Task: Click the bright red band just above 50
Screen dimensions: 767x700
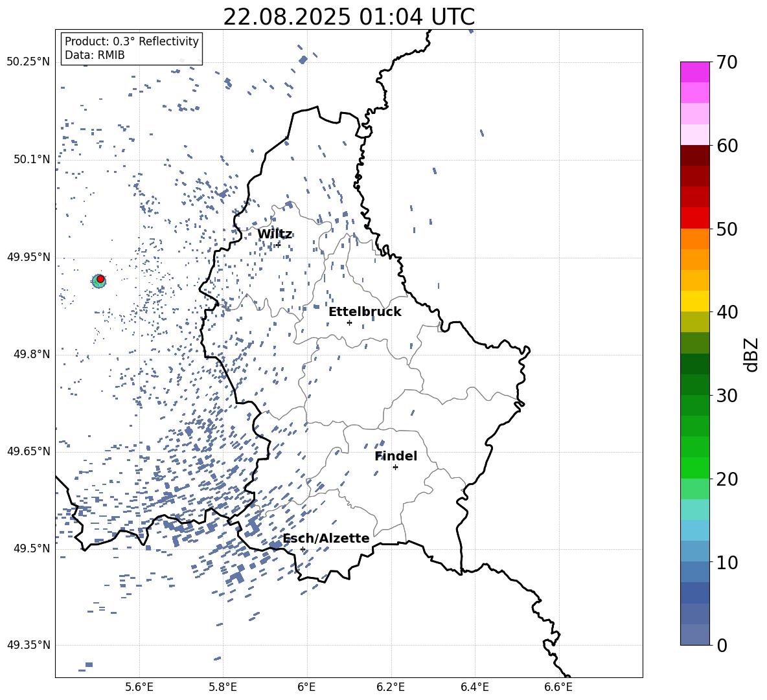Action: tap(695, 218)
